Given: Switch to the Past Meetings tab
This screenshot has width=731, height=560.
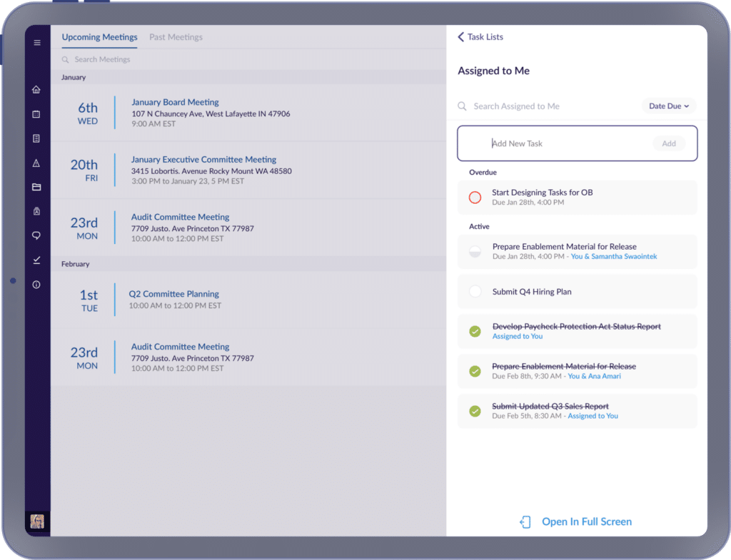Looking at the screenshot, I should [x=176, y=36].
